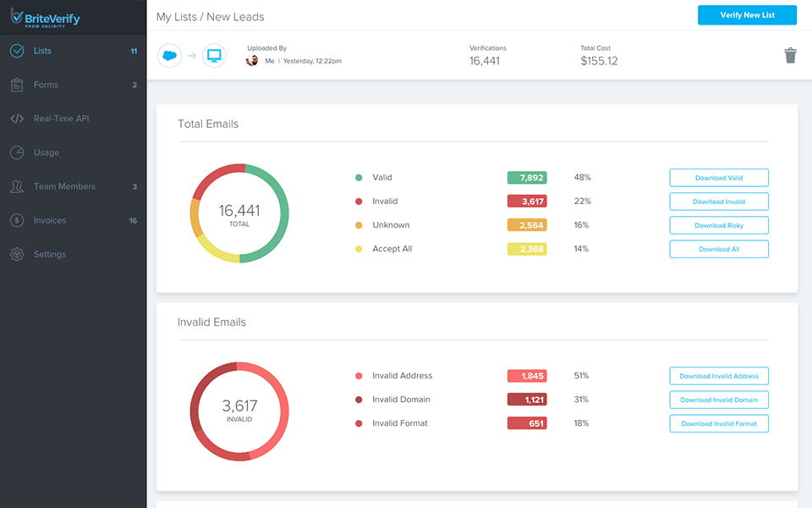812x508 pixels.
Task: Open the Lists menu item
Action: [x=73, y=51]
